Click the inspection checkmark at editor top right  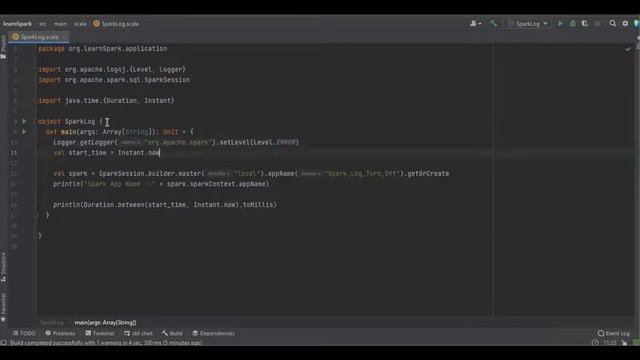click(x=628, y=49)
